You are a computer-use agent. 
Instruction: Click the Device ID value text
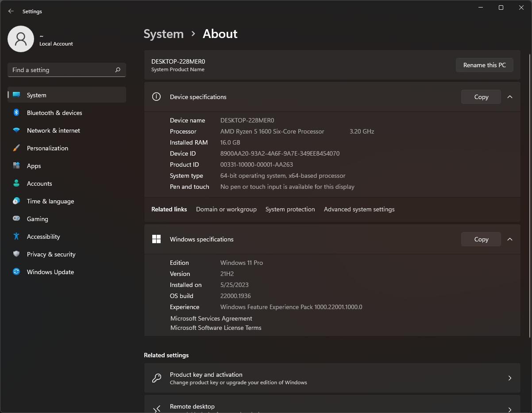pyautogui.click(x=280, y=153)
